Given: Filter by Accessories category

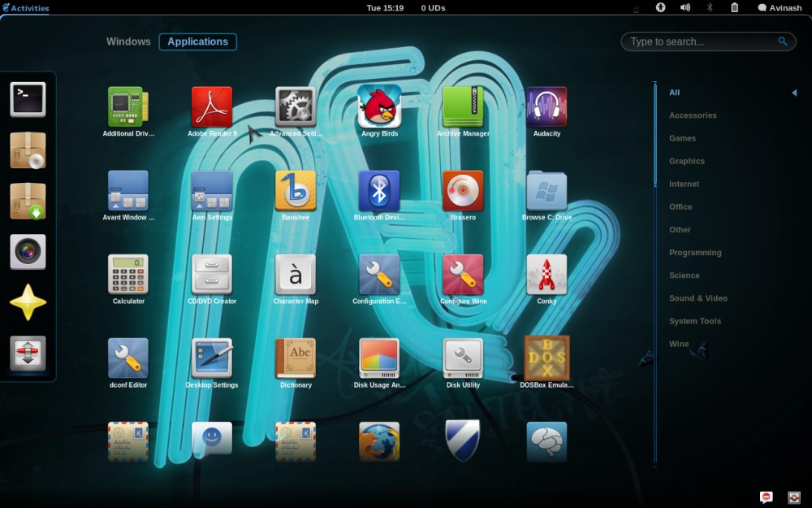Looking at the screenshot, I should click(x=693, y=115).
